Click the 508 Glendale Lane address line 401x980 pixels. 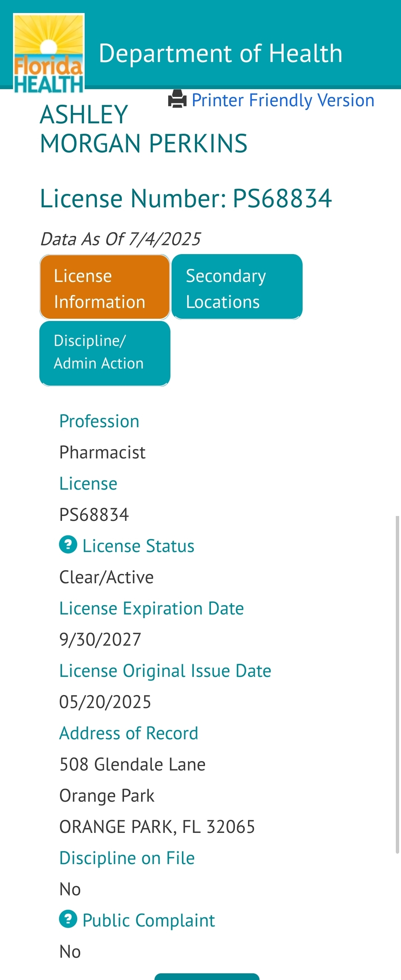[132, 764]
